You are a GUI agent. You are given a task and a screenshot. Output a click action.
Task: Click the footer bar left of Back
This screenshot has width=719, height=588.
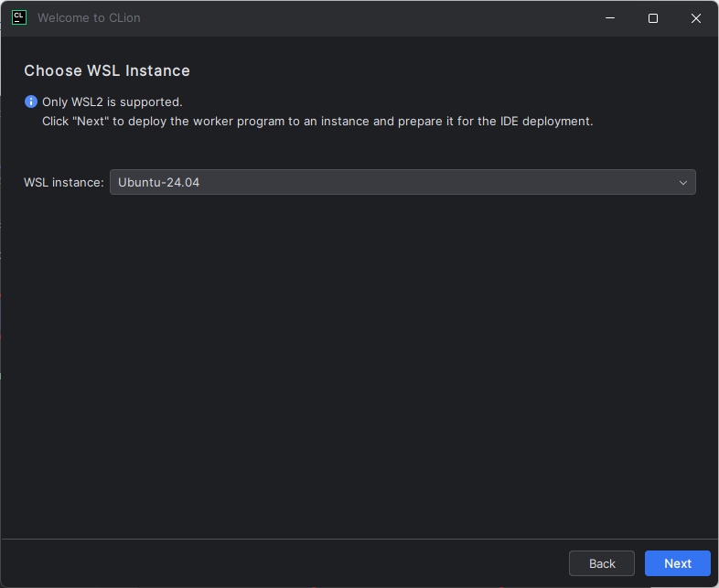tap(284, 563)
